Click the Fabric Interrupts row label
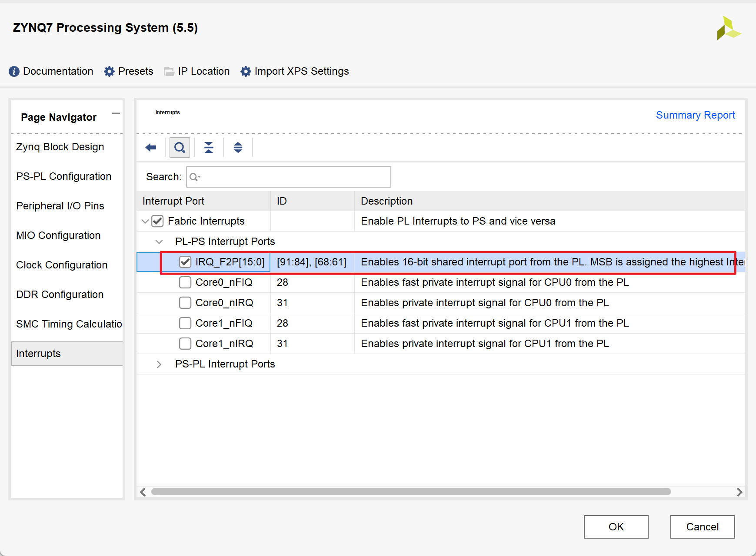 pyautogui.click(x=206, y=221)
